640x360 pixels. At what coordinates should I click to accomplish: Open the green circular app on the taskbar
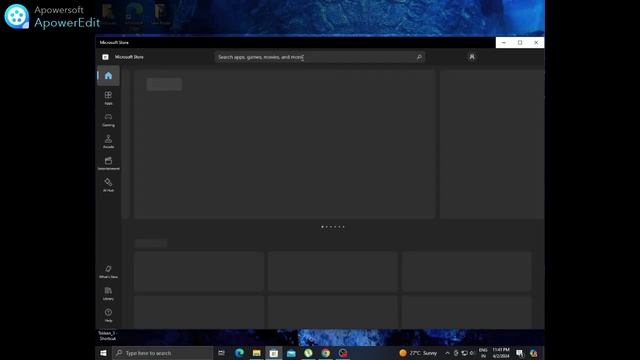click(308, 353)
